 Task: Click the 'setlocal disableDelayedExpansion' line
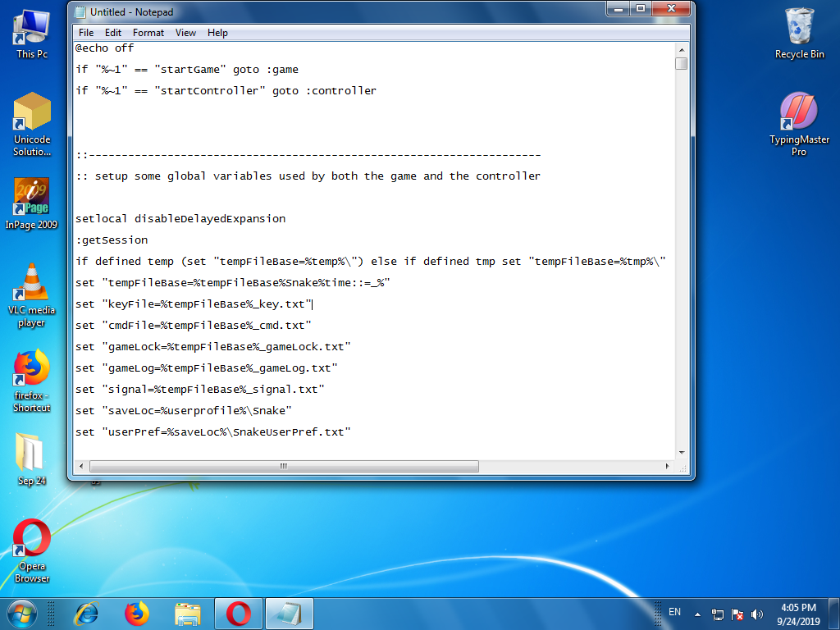coord(180,218)
